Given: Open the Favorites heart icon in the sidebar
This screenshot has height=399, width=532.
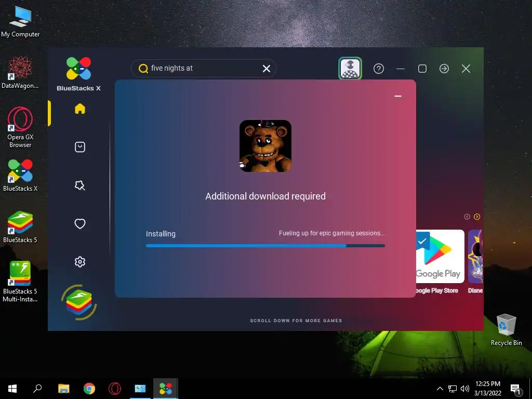Looking at the screenshot, I should [x=80, y=223].
